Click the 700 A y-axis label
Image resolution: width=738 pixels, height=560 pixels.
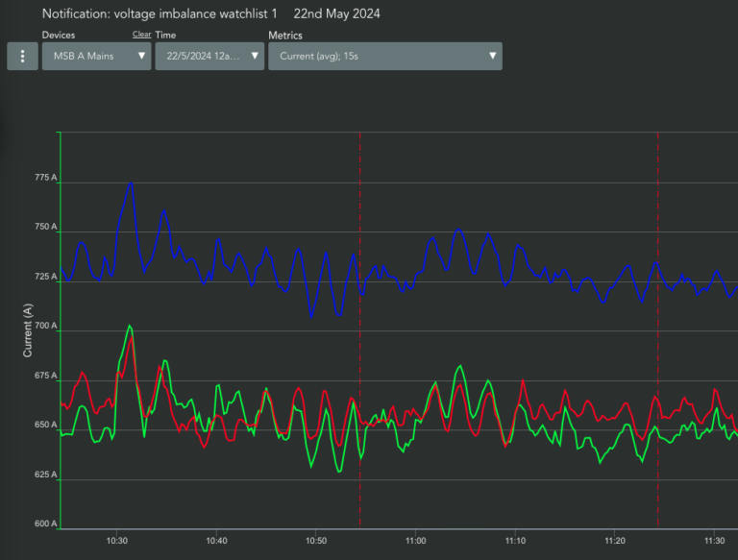point(46,326)
